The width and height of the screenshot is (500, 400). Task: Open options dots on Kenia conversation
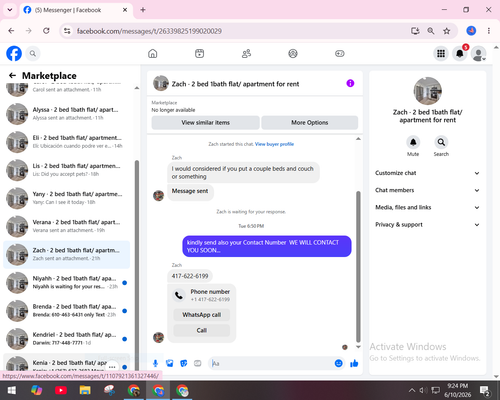(112, 367)
